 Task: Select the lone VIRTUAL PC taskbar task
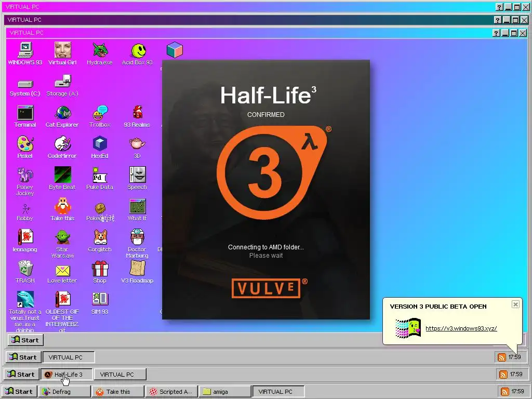pyautogui.click(x=69, y=357)
